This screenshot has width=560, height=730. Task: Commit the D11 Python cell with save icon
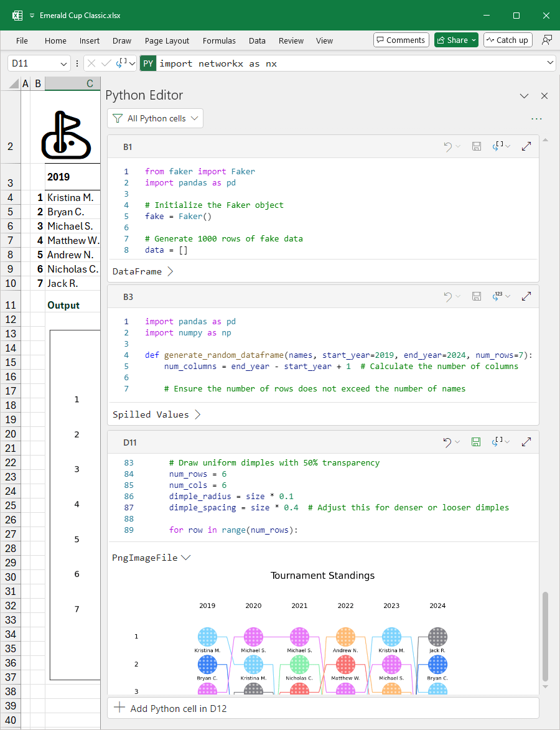[x=477, y=442]
